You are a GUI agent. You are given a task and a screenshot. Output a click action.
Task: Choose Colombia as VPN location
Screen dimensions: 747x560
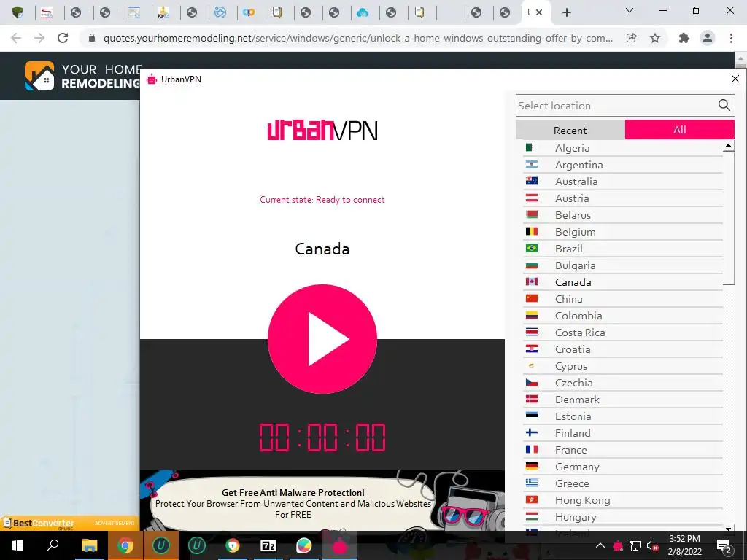(623, 316)
